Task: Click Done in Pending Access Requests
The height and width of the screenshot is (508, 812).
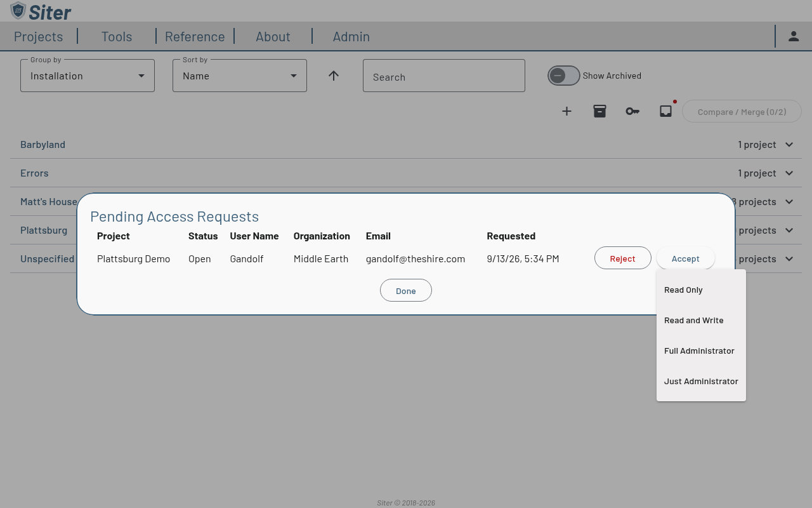Action: 406,290
